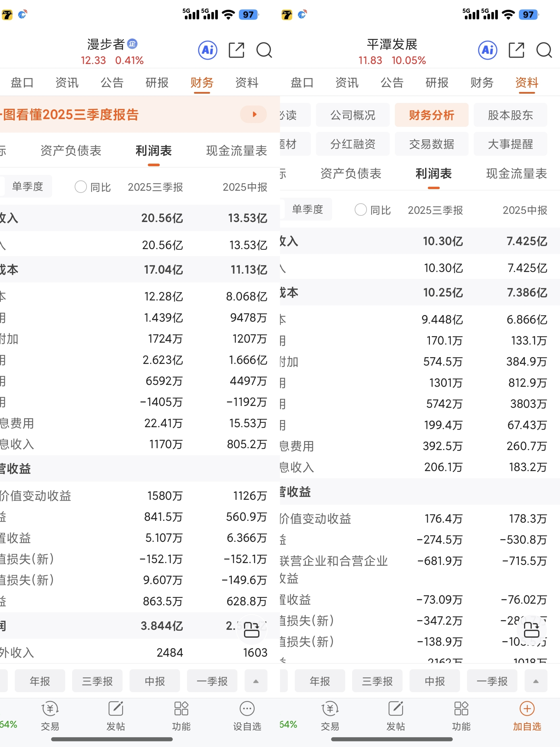560x747 pixels.
Task: Select 股本股东 button
Action: (x=510, y=115)
